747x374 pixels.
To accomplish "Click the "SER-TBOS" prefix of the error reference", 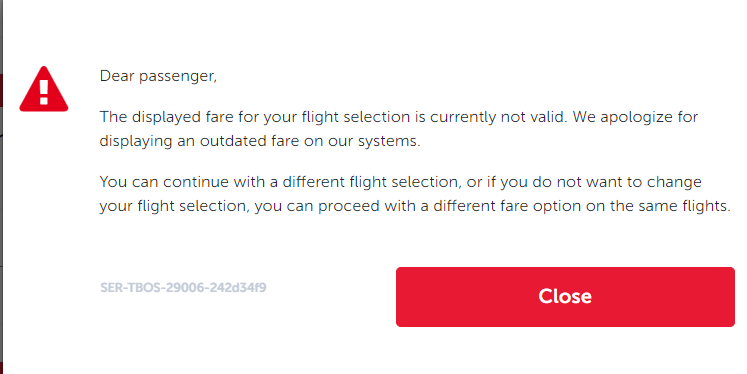I will point(131,288).
